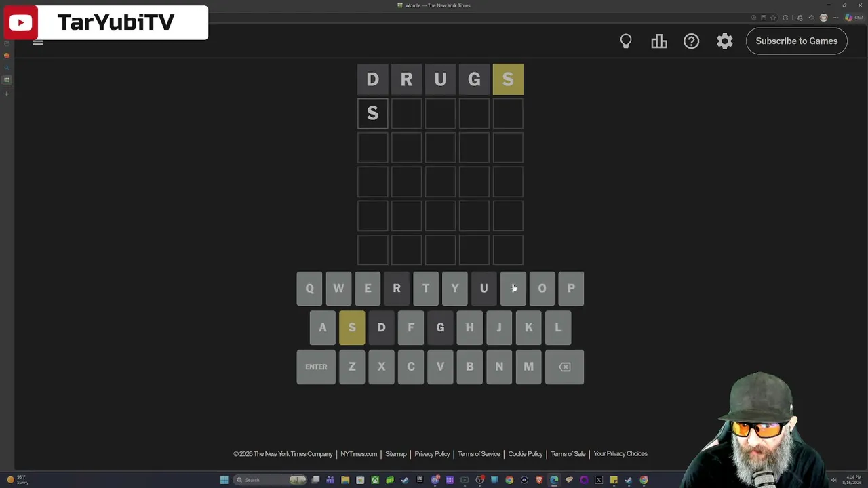Open the Brave browser taskbar icon
Image resolution: width=868 pixels, height=488 pixels.
[x=539, y=480]
